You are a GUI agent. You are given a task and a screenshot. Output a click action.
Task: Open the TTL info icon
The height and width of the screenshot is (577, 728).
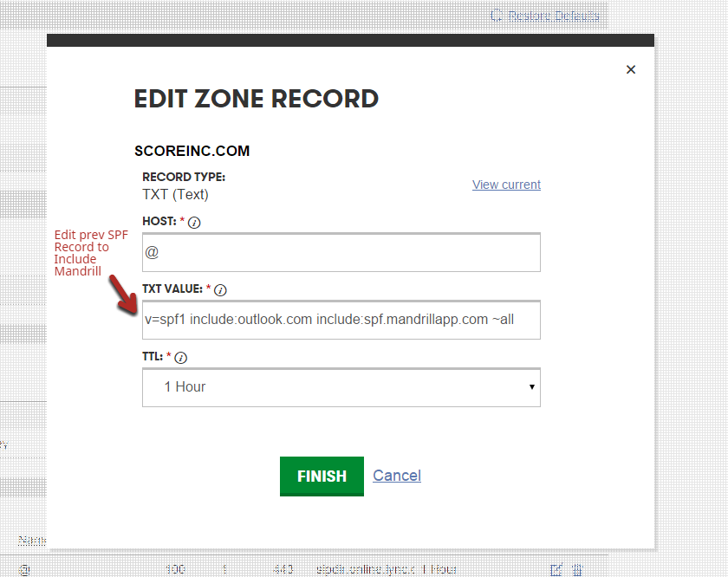pos(180,358)
